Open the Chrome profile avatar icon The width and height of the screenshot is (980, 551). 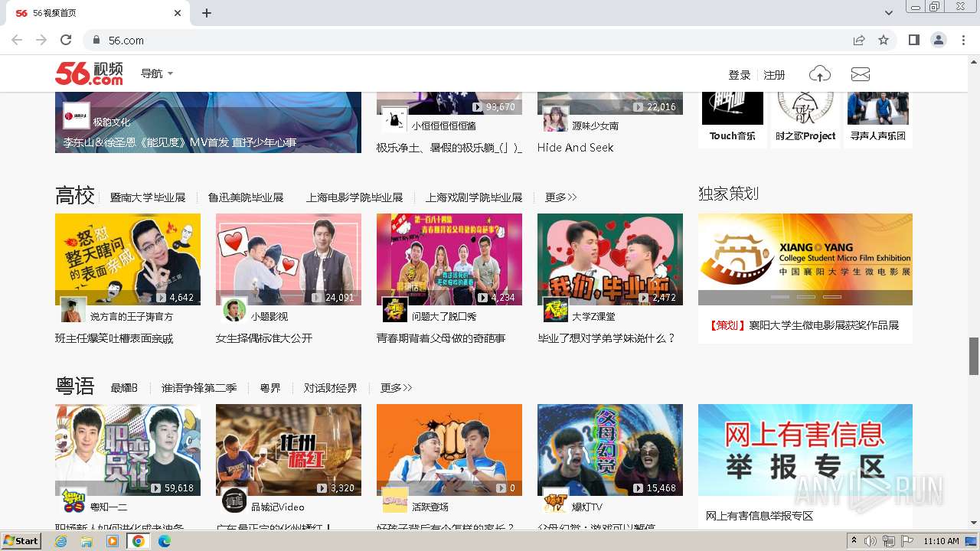point(938,40)
